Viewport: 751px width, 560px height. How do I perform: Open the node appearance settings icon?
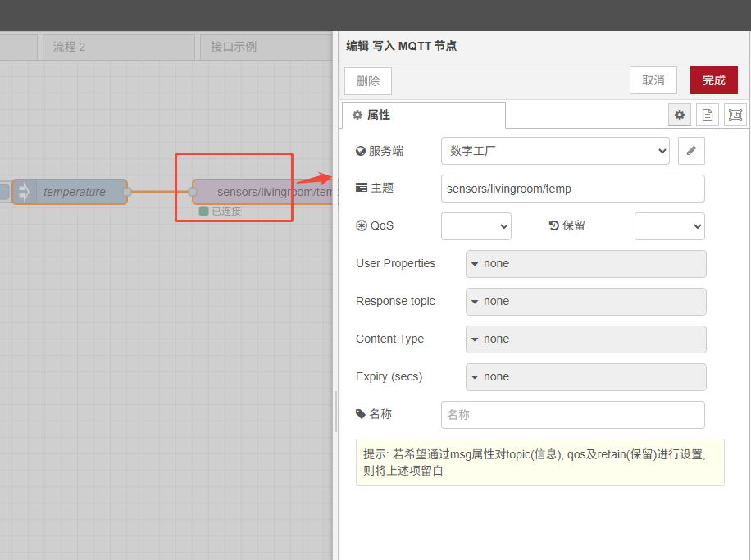tap(735, 115)
